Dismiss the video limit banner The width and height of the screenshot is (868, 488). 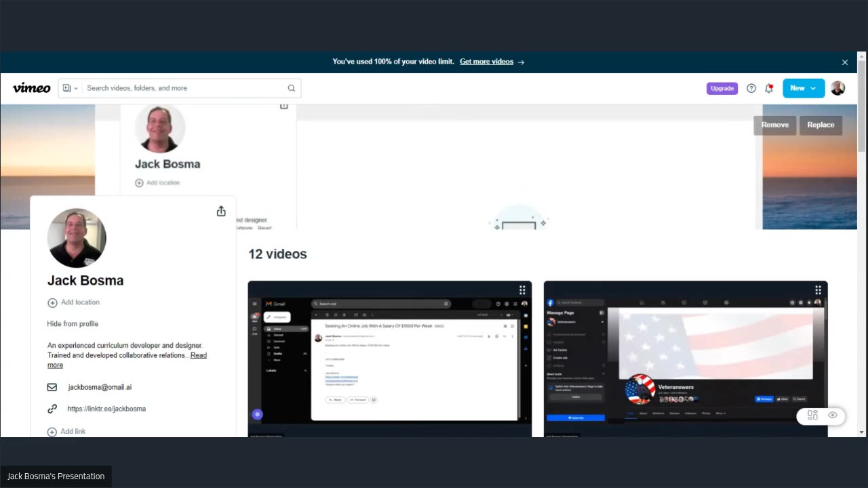845,62
